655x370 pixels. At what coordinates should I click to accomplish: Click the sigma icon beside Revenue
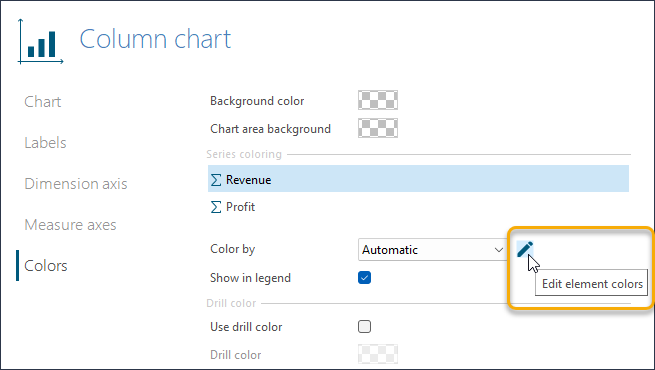pos(216,180)
